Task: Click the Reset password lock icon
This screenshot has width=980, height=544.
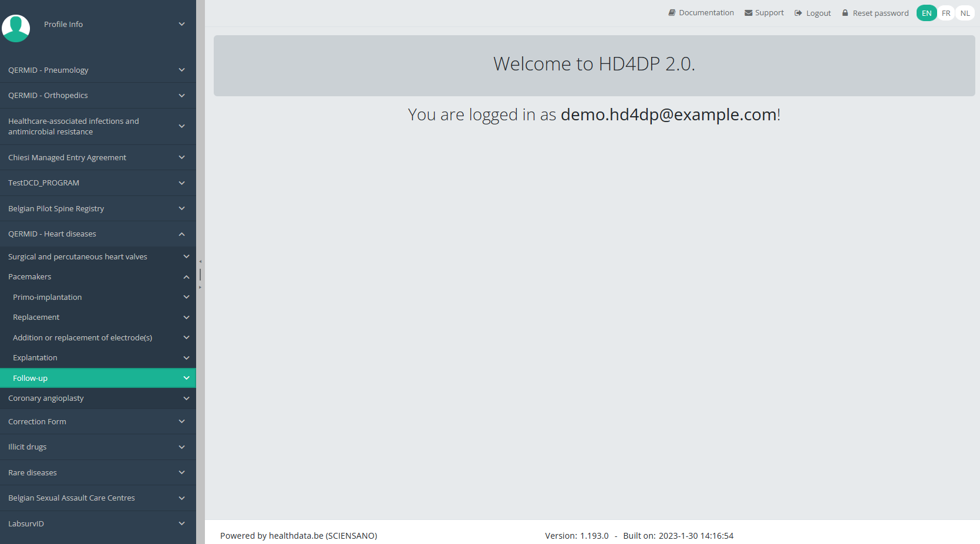Action: 845,13
